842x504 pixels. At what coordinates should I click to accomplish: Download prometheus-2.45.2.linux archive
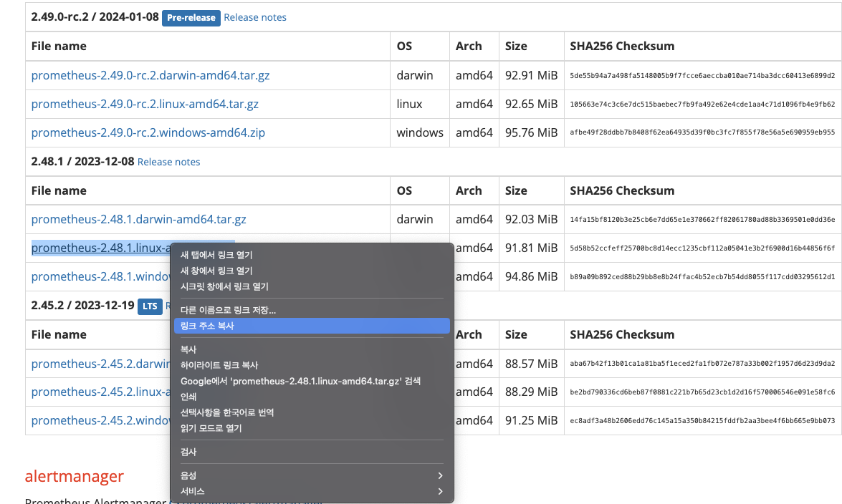click(x=93, y=392)
